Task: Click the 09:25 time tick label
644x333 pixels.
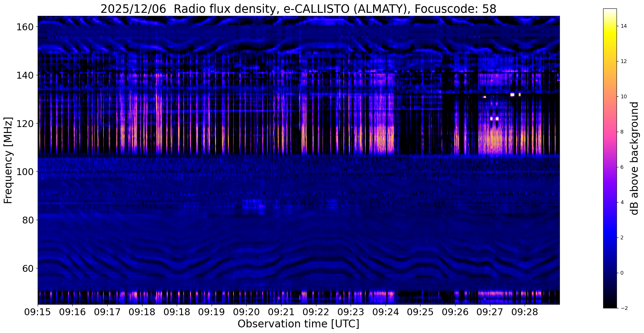Action: [420, 312]
